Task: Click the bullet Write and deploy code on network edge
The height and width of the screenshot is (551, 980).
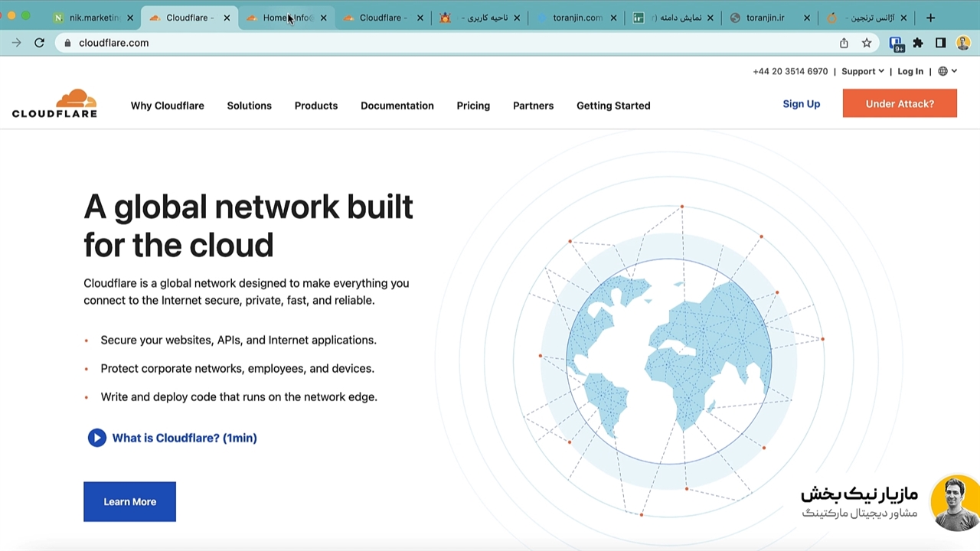Action: pyautogui.click(x=239, y=396)
